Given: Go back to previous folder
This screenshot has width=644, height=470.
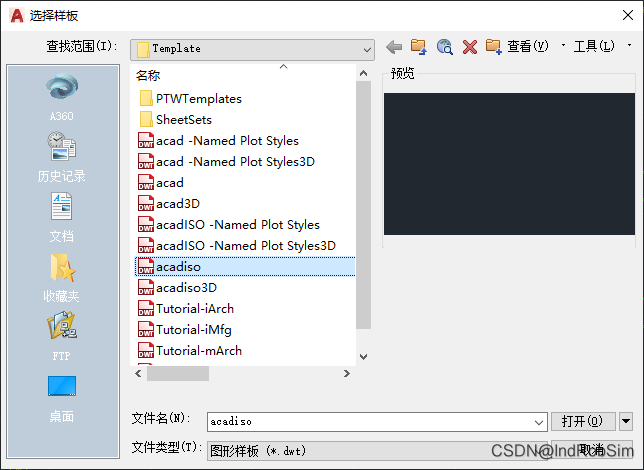Looking at the screenshot, I should (394, 47).
